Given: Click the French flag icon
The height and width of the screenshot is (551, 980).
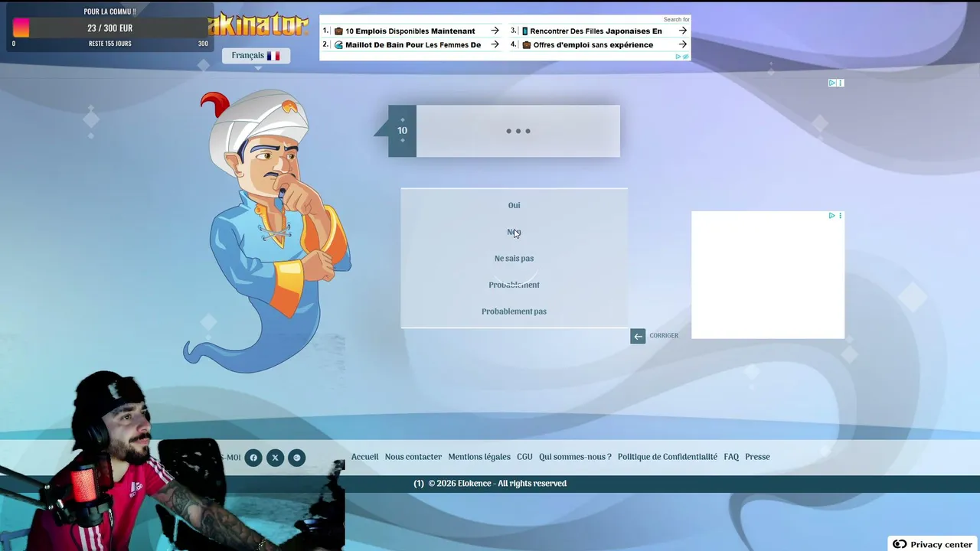Looking at the screenshot, I should click(273, 56).
